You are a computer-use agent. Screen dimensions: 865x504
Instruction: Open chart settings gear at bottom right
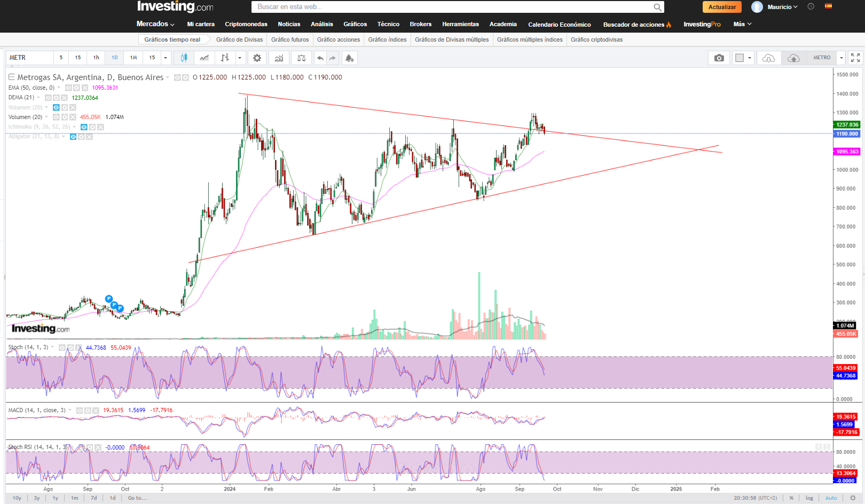click(853, 498)
